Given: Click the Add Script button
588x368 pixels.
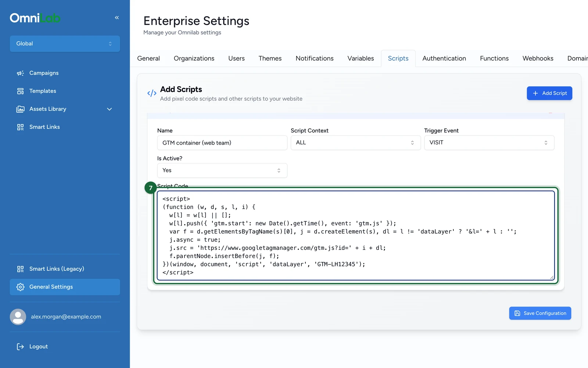Looking at the screenshot, I should tap(549, 93).
